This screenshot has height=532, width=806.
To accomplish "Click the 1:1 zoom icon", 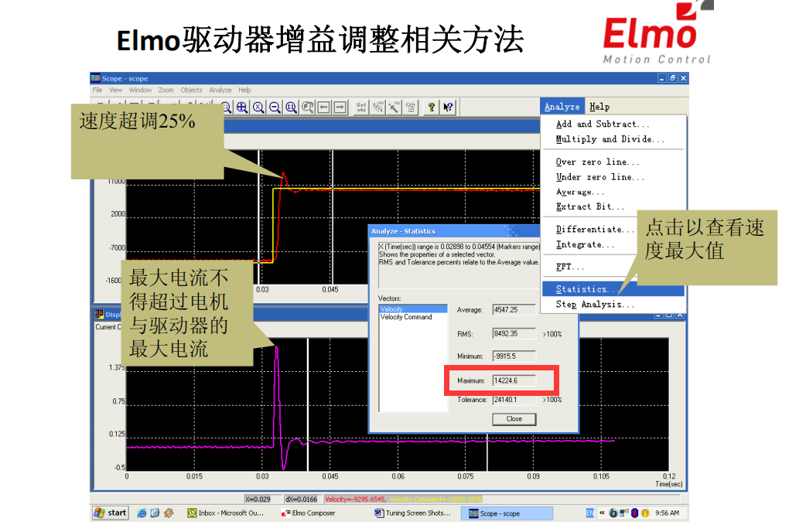I will pos(291,107).
